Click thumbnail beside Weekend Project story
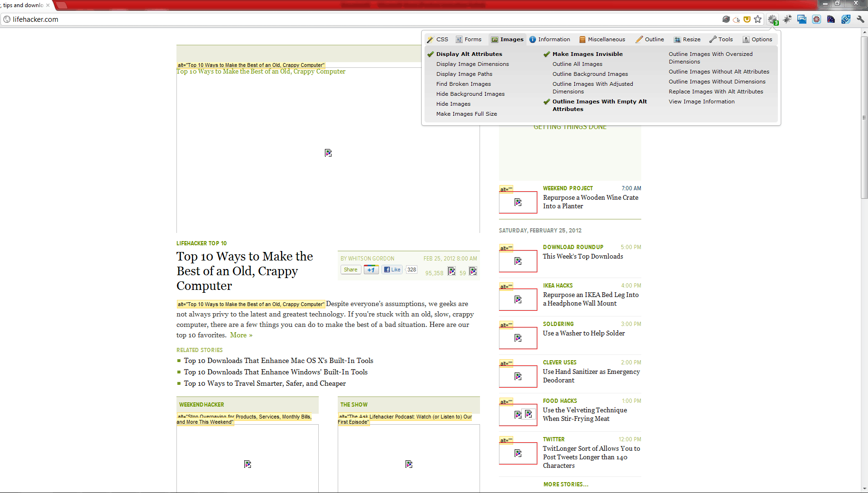 point(518,202)
